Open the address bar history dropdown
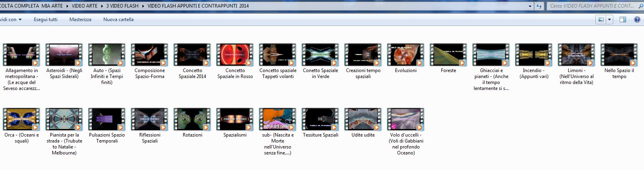 [x=530, y=6]
